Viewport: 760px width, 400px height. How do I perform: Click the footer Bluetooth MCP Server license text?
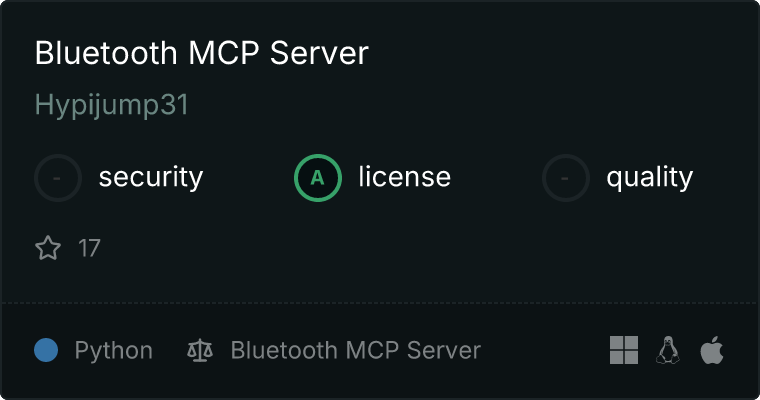[356, 350]
